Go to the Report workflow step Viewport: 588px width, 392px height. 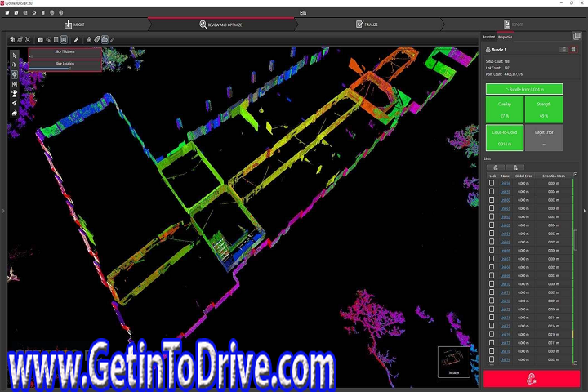click(x=513, y=24)
